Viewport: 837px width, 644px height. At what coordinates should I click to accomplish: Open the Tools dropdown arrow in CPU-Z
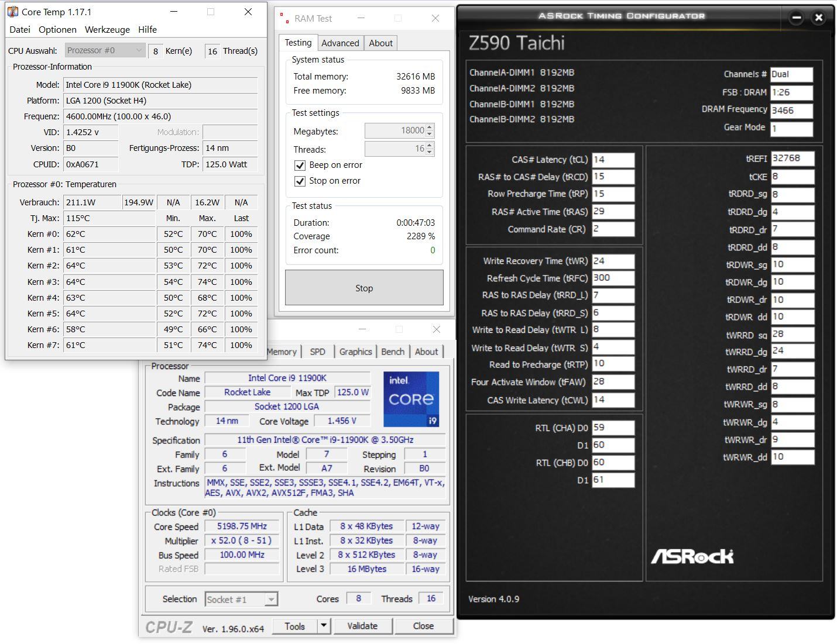click(324, 626)
